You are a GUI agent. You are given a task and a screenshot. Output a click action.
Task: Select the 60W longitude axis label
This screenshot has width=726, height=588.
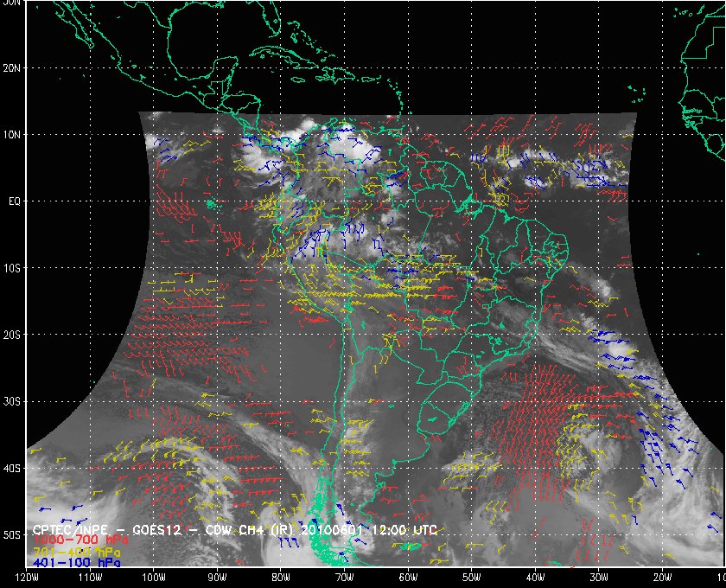pos(408,578)
